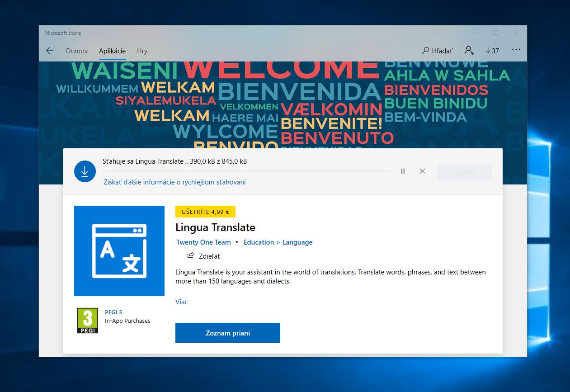The height and width of the screenshot is (392, 570).
Task: Add app to Zoznam prianí
Action: 228,333
